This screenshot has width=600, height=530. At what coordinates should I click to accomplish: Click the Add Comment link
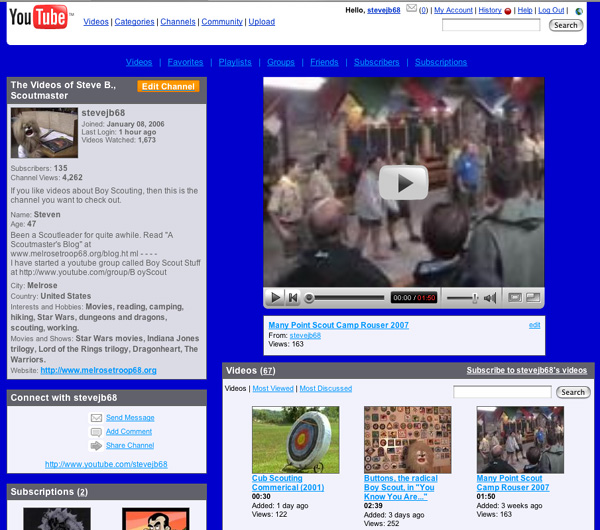tap(129, 431)
